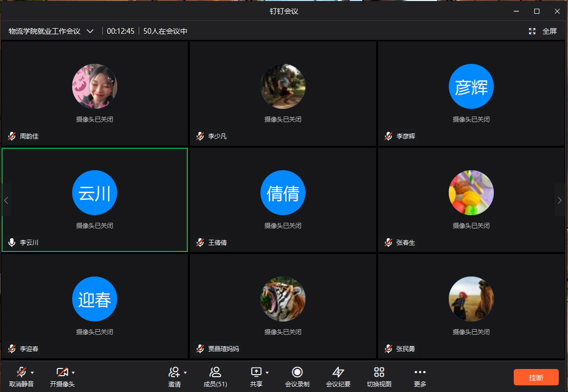Click 切换视图 to switch view layout
This screenshot has height=392, width=568.
pos(379,372)
